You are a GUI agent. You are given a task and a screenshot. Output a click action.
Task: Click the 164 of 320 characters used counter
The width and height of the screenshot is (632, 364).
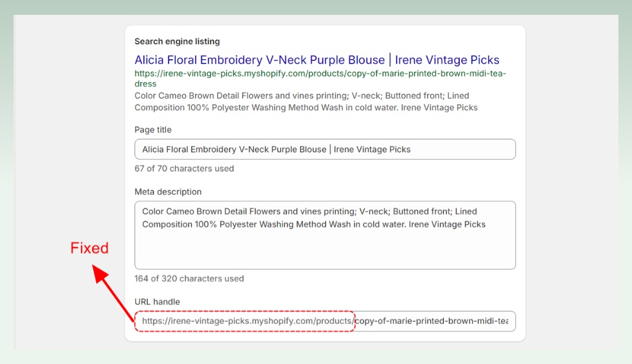coord(189,278)
